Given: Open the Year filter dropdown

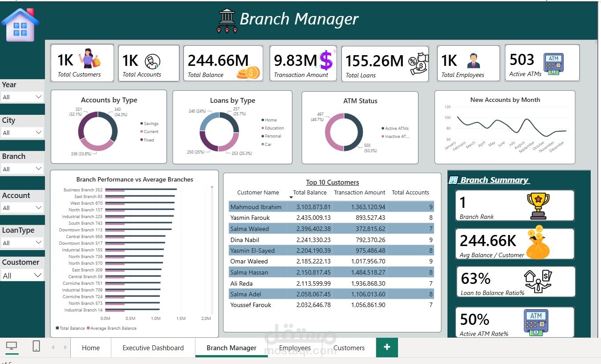Looking at the screenshot, I should point(22,97).
